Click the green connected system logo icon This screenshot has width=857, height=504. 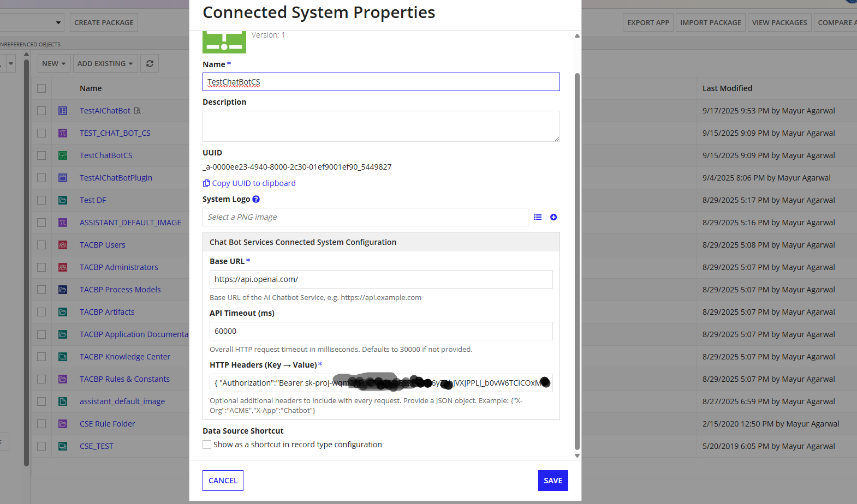224,43
